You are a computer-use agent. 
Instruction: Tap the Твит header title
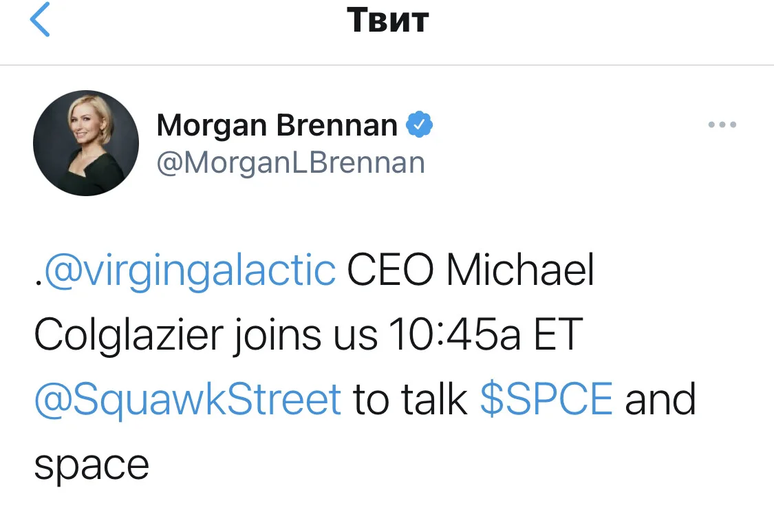[387, 20]
